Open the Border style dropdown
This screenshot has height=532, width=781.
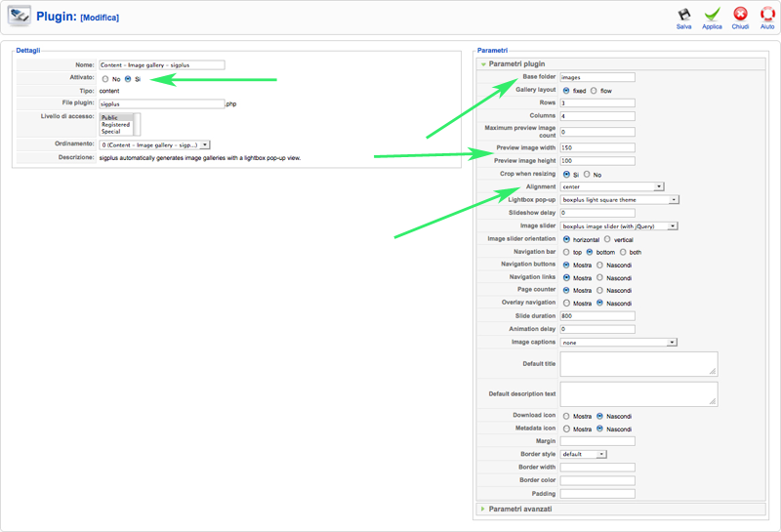[583, 454]
